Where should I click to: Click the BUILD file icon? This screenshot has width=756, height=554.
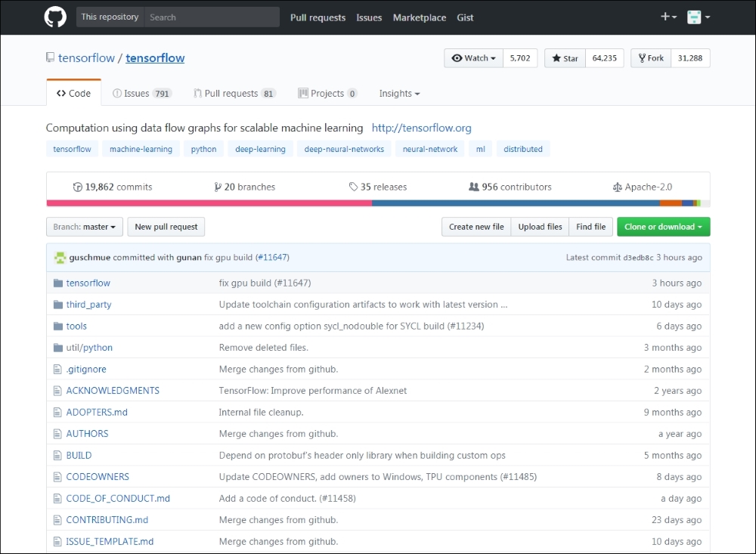tap(57, 455)
